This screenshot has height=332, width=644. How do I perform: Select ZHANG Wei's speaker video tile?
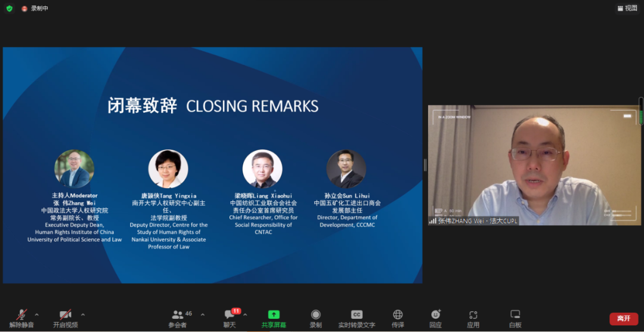(x=533, y=165)
